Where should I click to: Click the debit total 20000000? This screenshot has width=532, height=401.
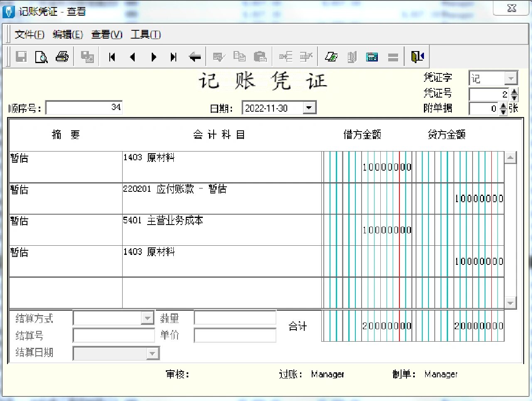387,326
